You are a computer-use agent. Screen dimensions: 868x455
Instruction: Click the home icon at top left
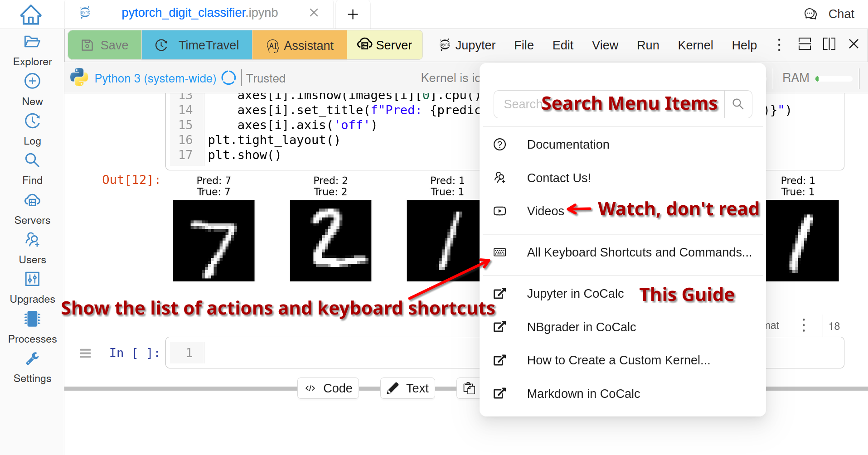[31, 15]
